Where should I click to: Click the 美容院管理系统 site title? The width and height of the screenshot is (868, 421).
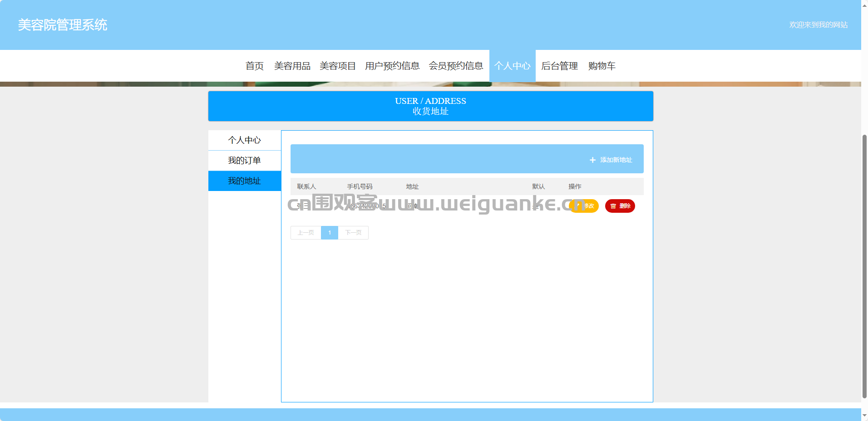[x=63, y=25]
